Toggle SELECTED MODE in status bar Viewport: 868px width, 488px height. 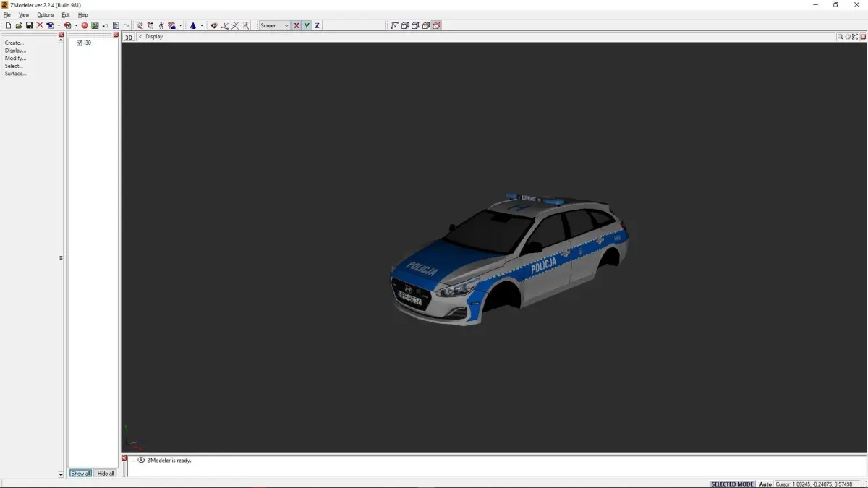point(732,484)
